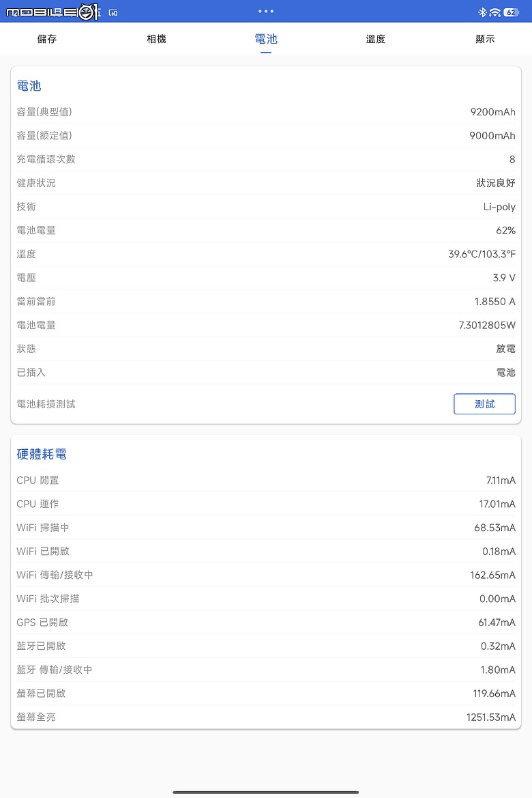Select the 9000mAh rated capacity value

click(492, 135)
